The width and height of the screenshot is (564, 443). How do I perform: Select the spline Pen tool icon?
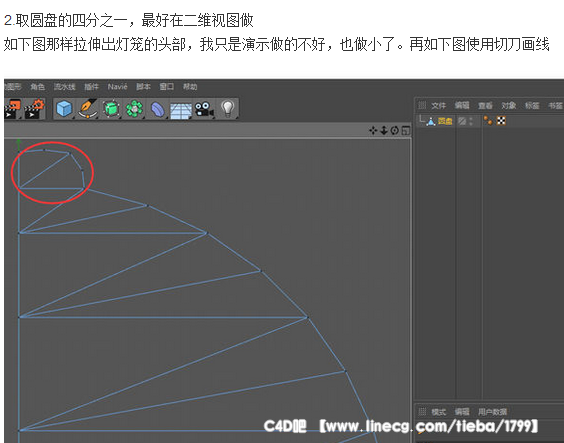(x=87, y=109)
